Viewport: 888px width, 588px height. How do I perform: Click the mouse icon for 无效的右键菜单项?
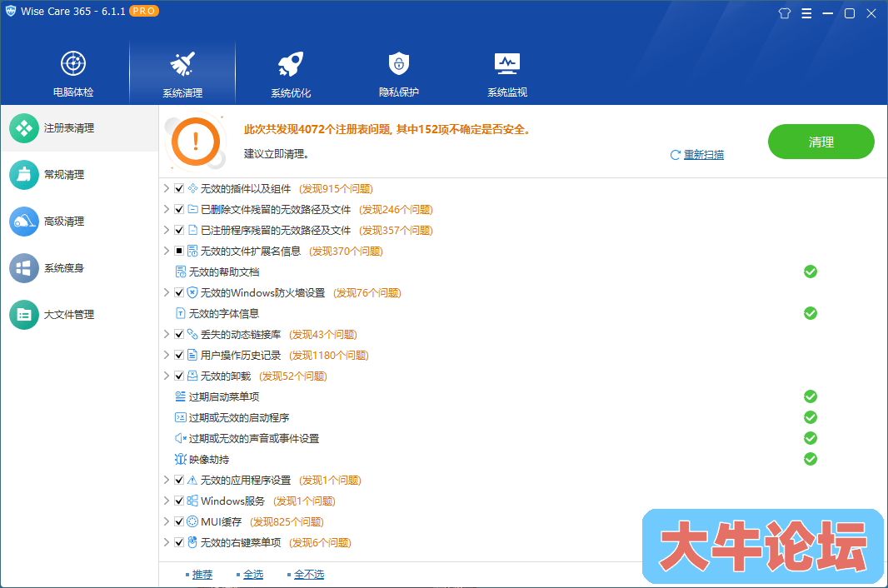(192, 543)
